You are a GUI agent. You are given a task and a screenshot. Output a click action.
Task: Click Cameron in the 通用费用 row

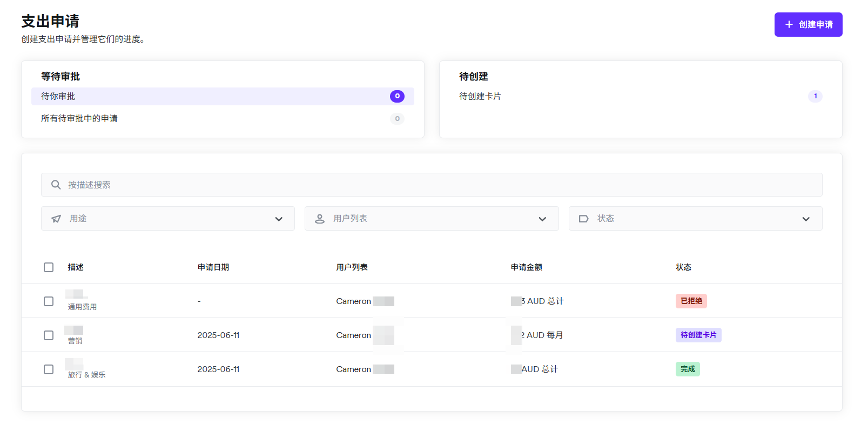(x=353, y=301)
